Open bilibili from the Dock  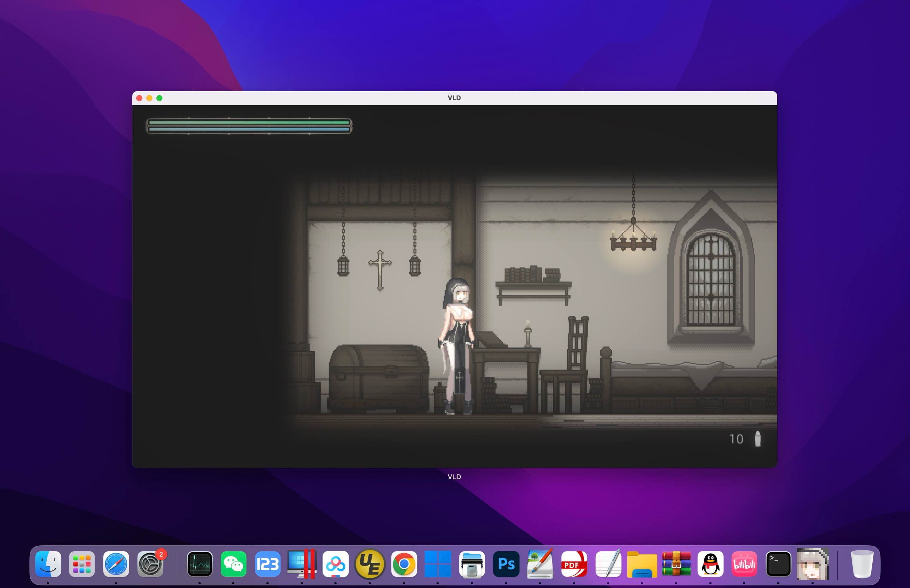click(744, 564)
